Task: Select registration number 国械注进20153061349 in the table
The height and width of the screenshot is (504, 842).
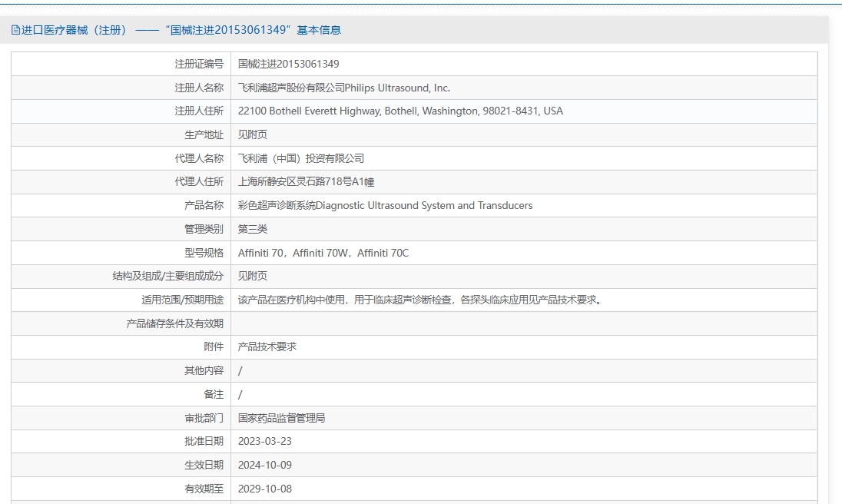Action: click(288, 64)
